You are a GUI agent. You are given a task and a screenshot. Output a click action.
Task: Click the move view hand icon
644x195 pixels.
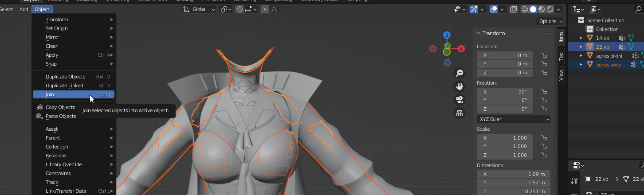click(459, 86)
